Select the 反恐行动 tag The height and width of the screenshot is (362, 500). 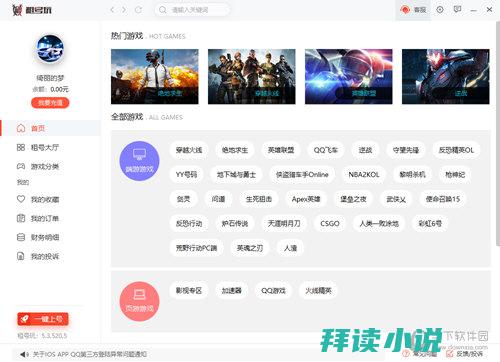point(189,223)
